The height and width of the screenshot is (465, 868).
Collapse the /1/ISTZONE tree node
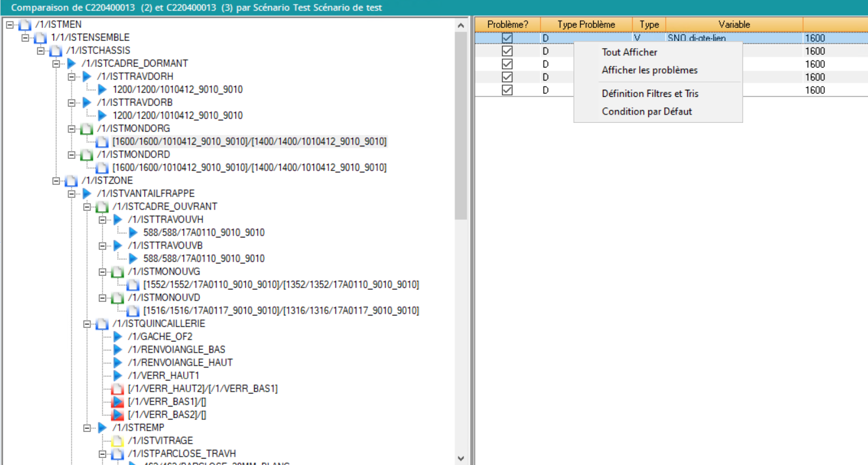click(x=57, y=181)
